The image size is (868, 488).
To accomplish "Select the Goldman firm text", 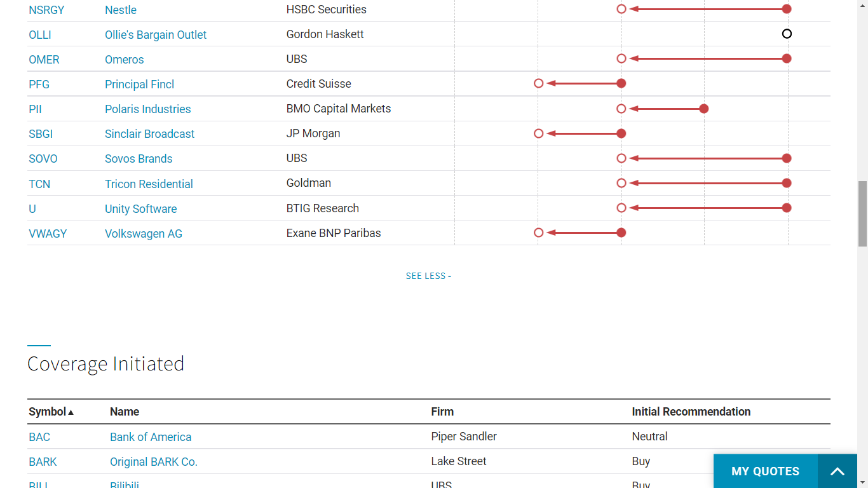I will click(x=309, y=183).
